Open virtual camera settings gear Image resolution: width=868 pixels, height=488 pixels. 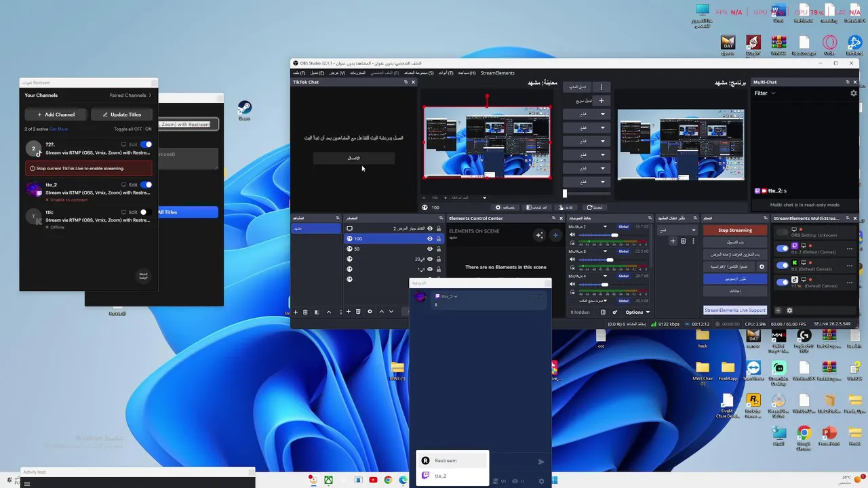coord(762,266)
